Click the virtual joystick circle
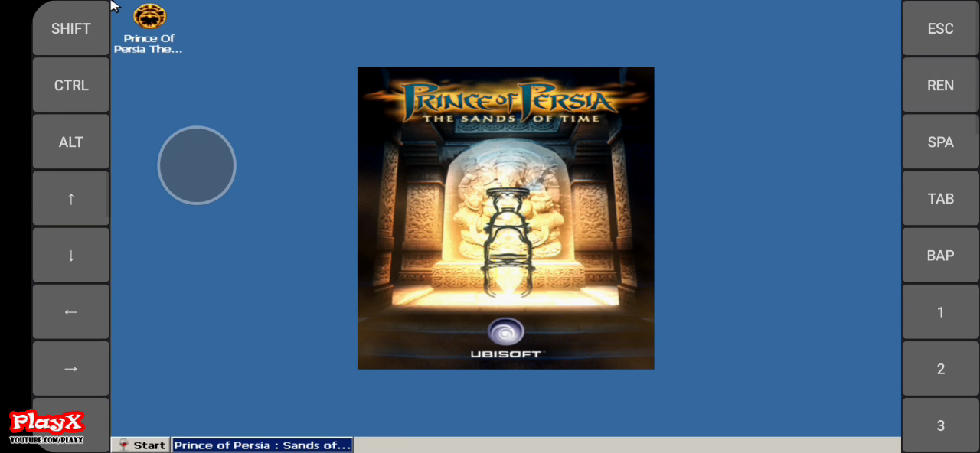This screenshot has height=453, width=980. coord(197,165)
